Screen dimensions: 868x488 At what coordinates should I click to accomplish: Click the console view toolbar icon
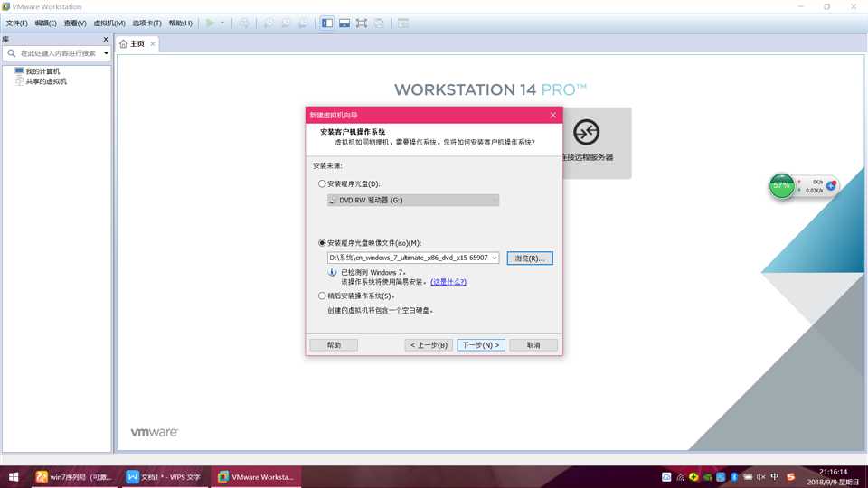click(x=403, y=23)
